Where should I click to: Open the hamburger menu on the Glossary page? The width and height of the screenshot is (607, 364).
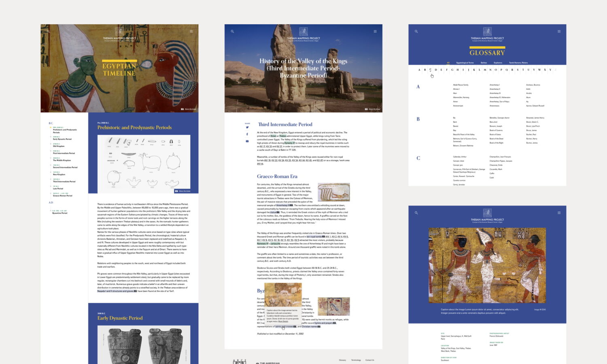coord(559,31)
